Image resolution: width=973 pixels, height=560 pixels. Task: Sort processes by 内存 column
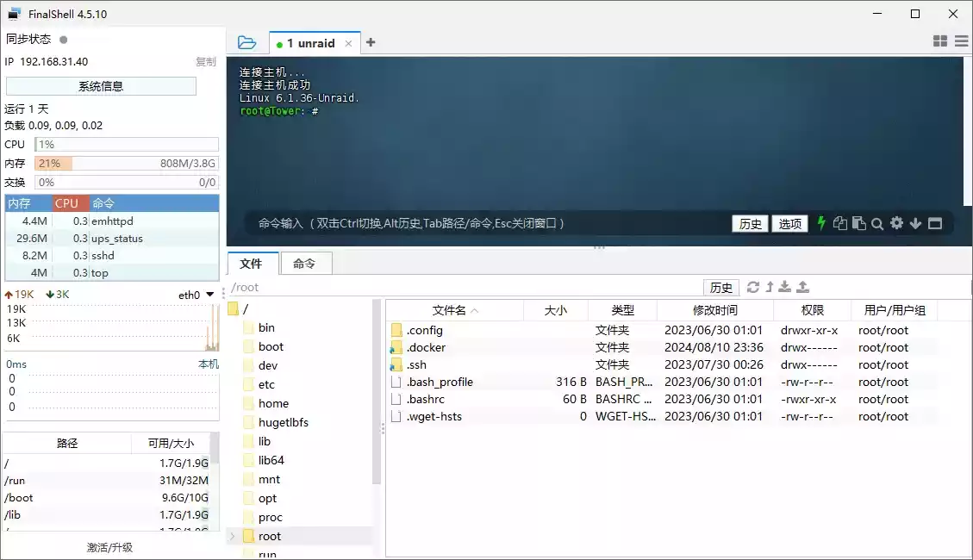(28, 203)
